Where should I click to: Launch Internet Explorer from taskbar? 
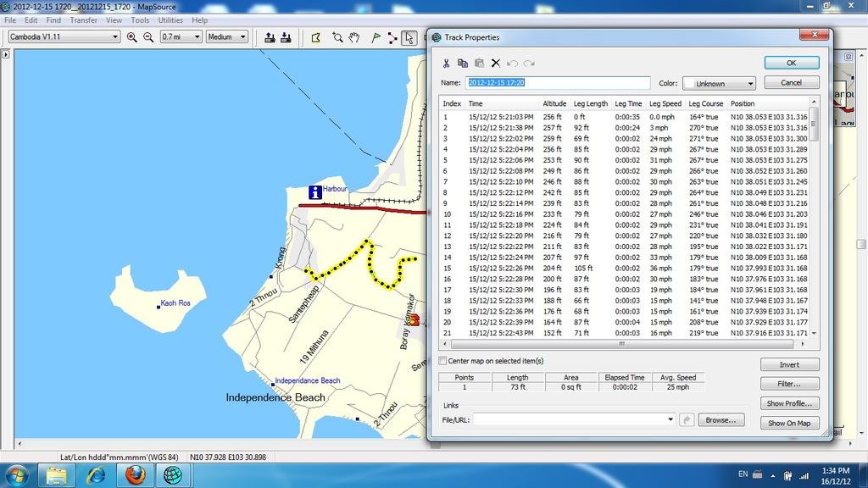tap(96, 475)
